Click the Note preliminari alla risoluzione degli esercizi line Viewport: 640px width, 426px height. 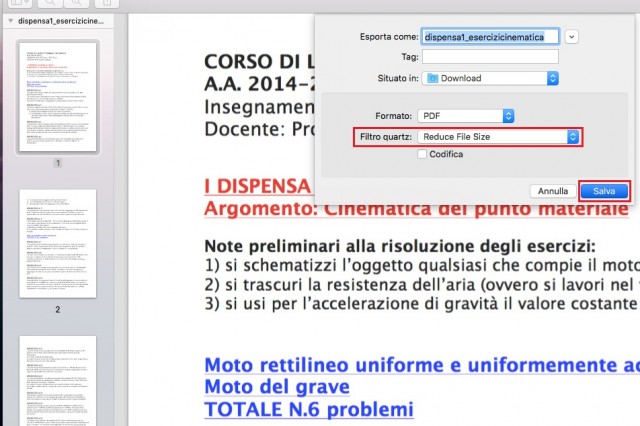400,246
